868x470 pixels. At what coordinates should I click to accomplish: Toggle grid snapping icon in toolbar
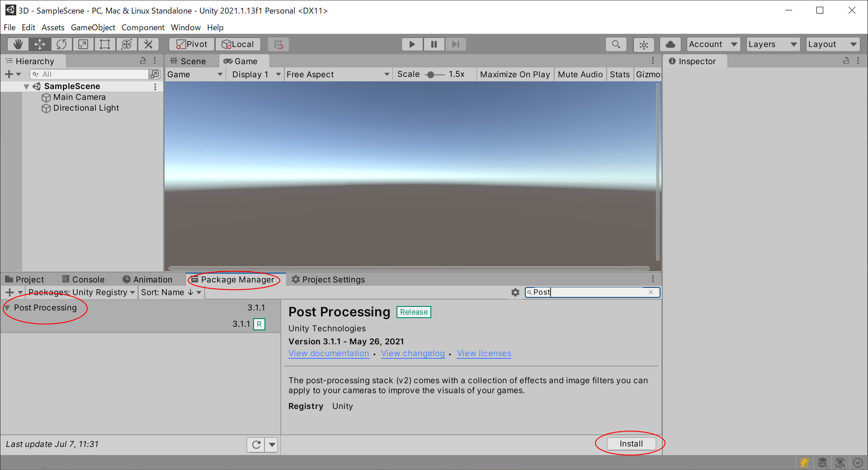(278, 44)
